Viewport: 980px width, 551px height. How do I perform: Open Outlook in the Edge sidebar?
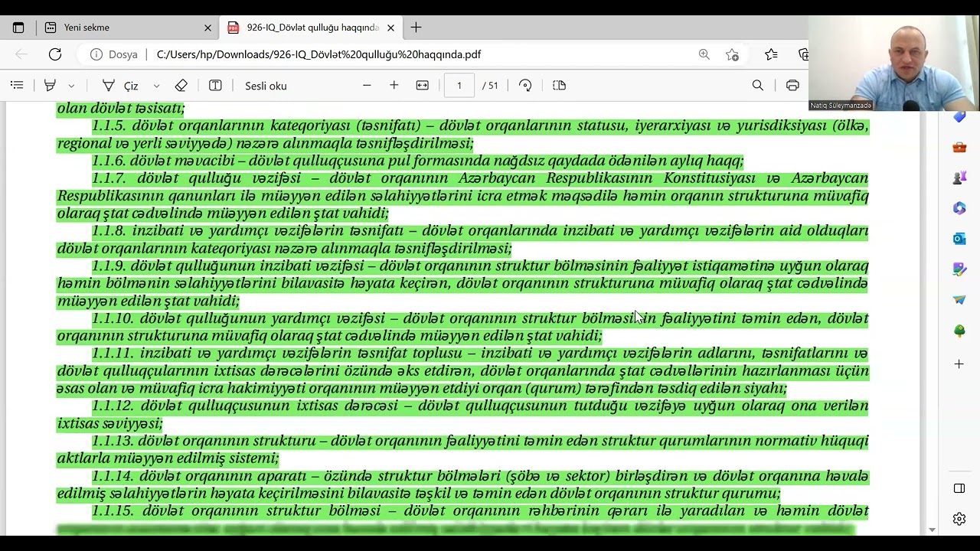pyautogui.click(x=959, y=239)
